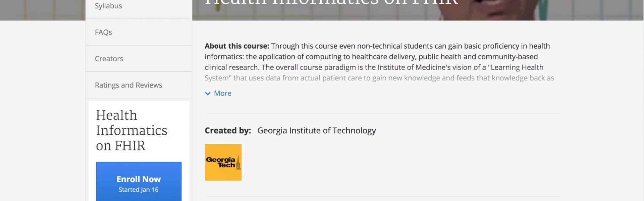The width and height of the screenshot is (644, 201).
Task: Click the Learning Health quoted phrase in description
Action: (x=516, y=67)
